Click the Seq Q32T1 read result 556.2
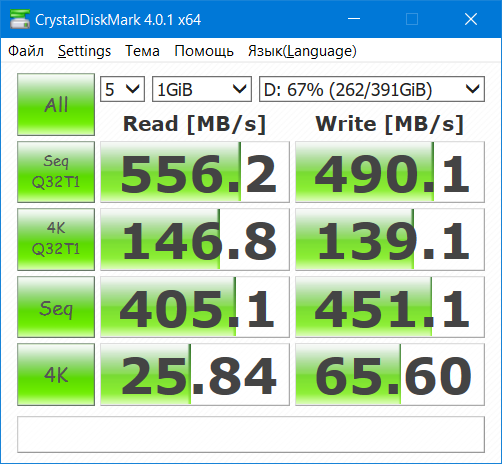 195,172
